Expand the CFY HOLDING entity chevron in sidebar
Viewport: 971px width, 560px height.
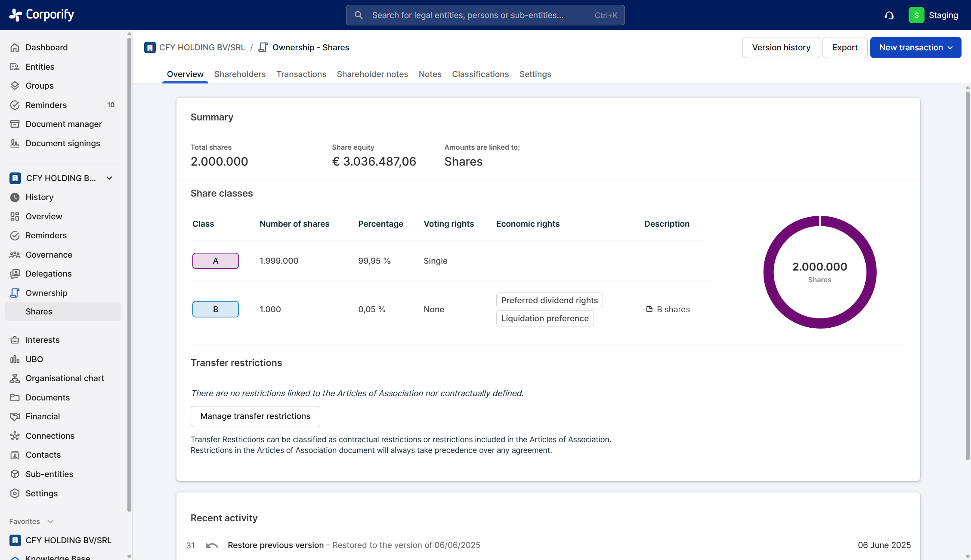109,178
